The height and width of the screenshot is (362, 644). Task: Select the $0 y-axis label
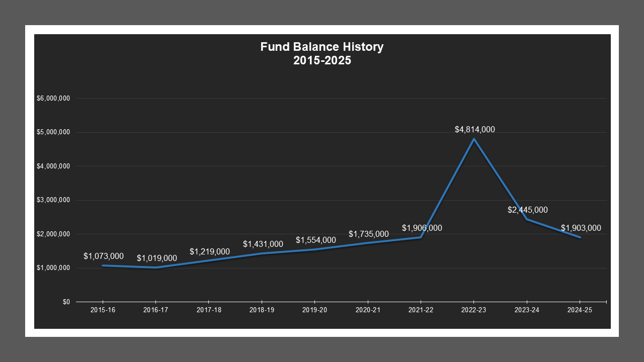coord(66,302)
